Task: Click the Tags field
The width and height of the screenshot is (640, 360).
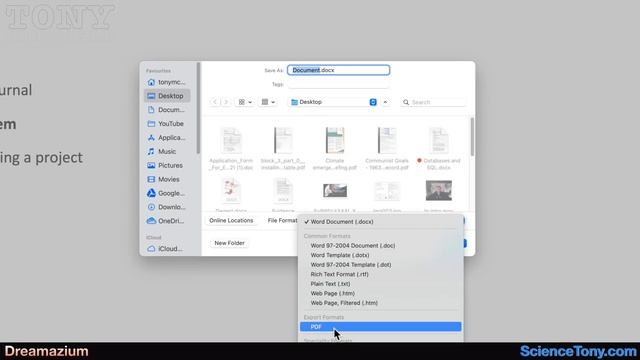Action: [338, 84]
